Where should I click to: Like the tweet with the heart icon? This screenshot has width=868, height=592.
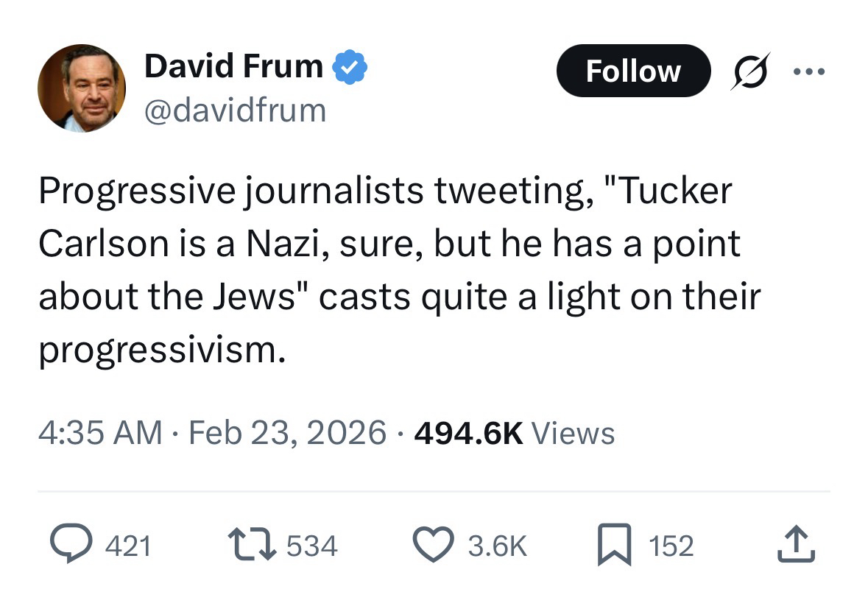tap(434, 546)
